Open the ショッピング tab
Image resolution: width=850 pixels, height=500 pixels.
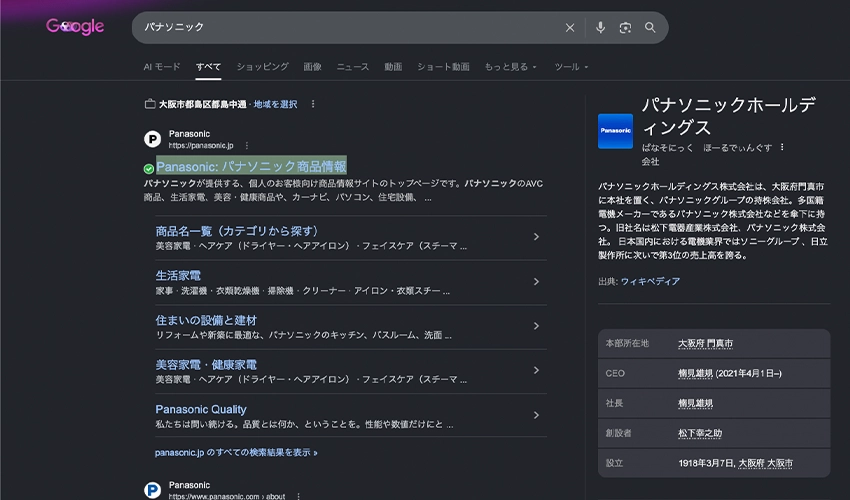coord(262,67)
